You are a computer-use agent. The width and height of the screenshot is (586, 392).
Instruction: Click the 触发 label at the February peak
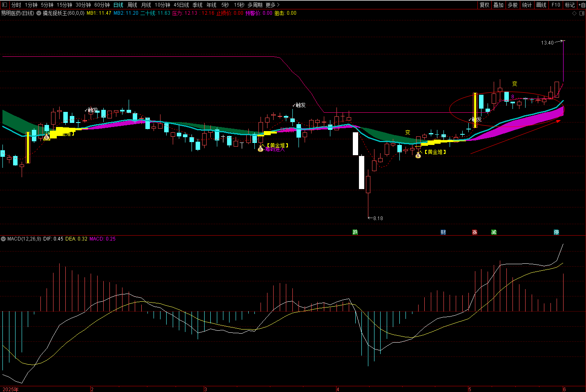[x=93, y=110]
